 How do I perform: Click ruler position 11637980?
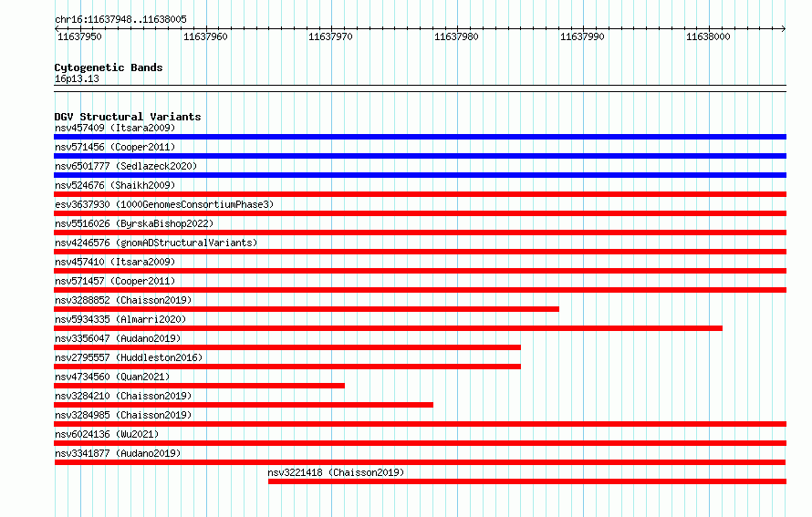[x=457, y=36]
